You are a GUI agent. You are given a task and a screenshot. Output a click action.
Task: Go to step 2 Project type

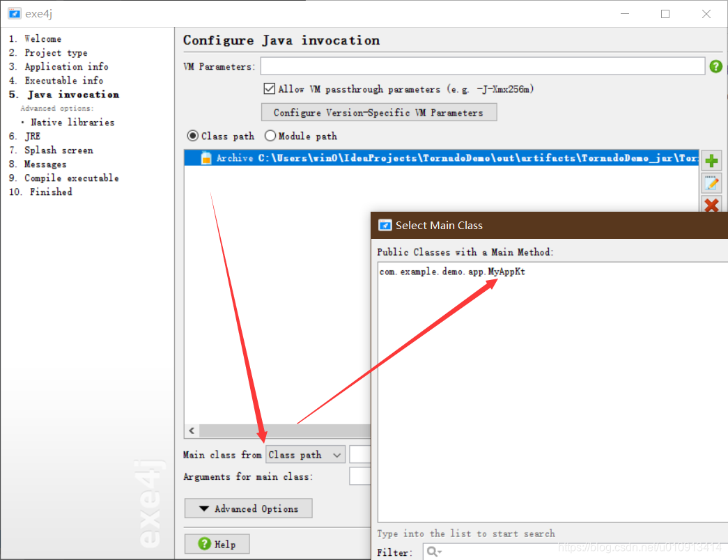click(48, 52)
